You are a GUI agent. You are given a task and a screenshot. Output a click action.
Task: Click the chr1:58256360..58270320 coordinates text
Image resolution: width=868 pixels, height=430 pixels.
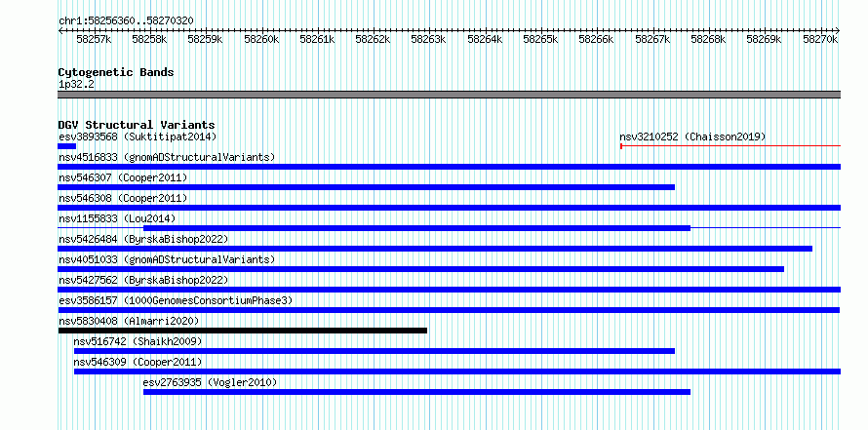pyautogui.click(x=126, y=21)
